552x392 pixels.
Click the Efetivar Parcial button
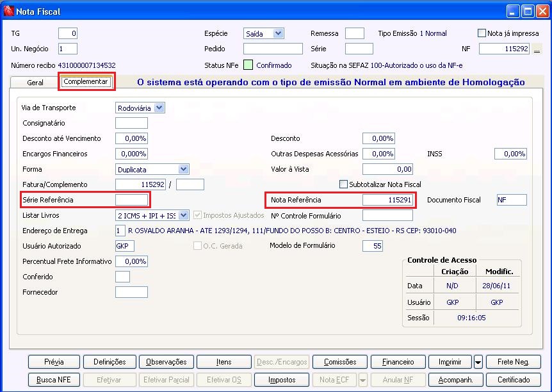[166, 380]
